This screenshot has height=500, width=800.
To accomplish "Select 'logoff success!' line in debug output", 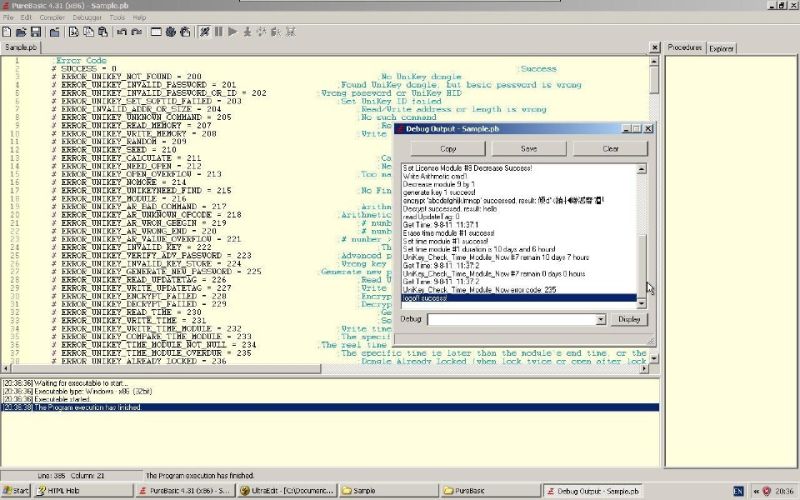I will (x=519, y=298).
